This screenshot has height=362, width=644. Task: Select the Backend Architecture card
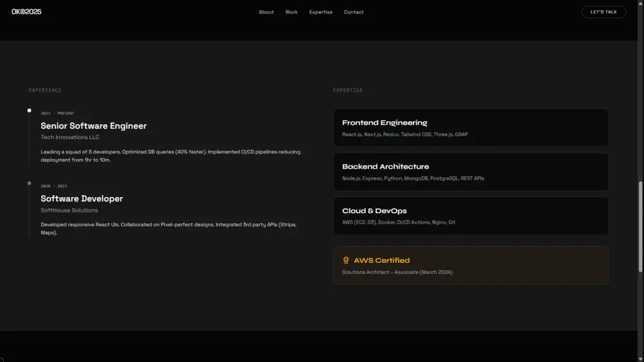click(x=471, y=171)
